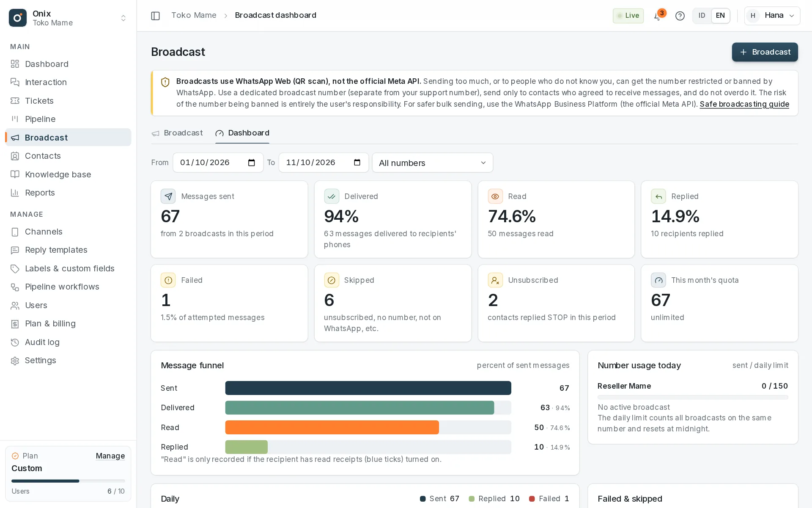Click the orange Read funnel bar
This screenshot has width=812, height=508.
pos(332,428)
